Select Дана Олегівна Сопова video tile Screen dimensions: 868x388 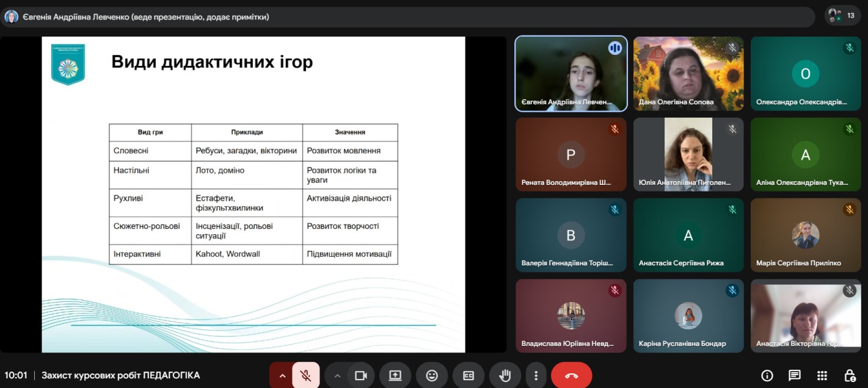688,74
